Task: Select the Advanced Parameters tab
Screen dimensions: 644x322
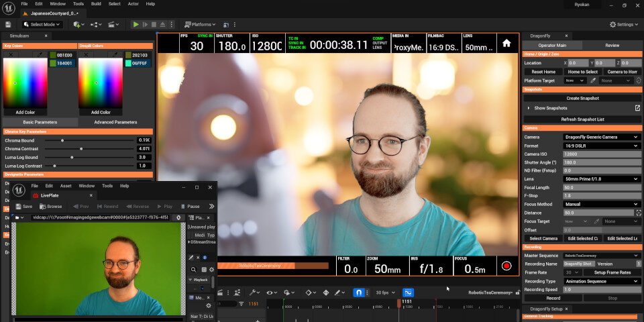Action: [x=115, y=122]
